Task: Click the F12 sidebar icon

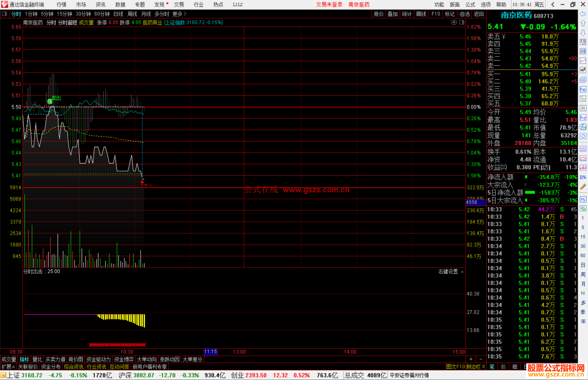Action: pyautogui.click(x=583, y=118)
